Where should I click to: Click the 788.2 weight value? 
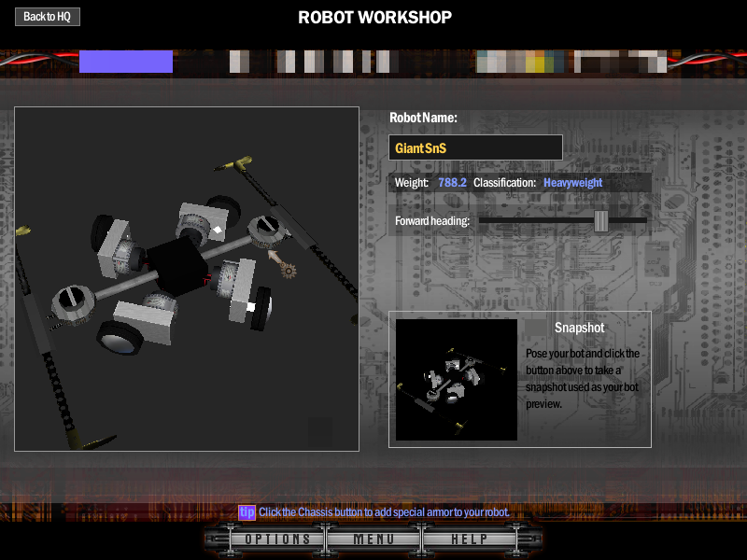coord(452,183)
